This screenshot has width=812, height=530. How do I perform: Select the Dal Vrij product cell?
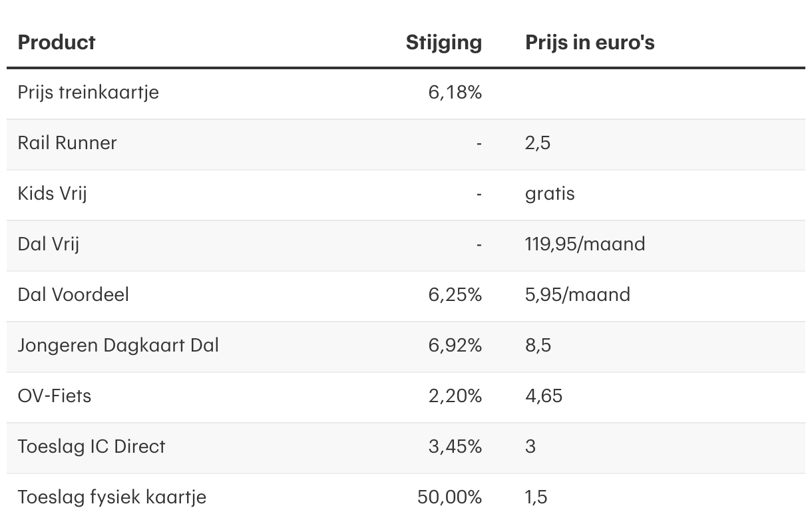49,244
